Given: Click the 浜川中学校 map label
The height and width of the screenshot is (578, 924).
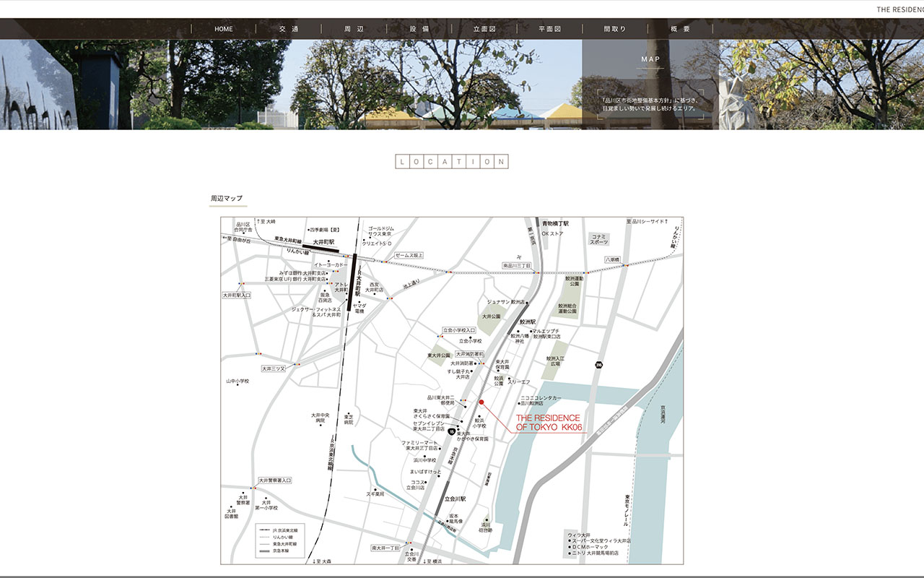Looking at the screenshot, I should pyautogui.click(x=425, y=460).
